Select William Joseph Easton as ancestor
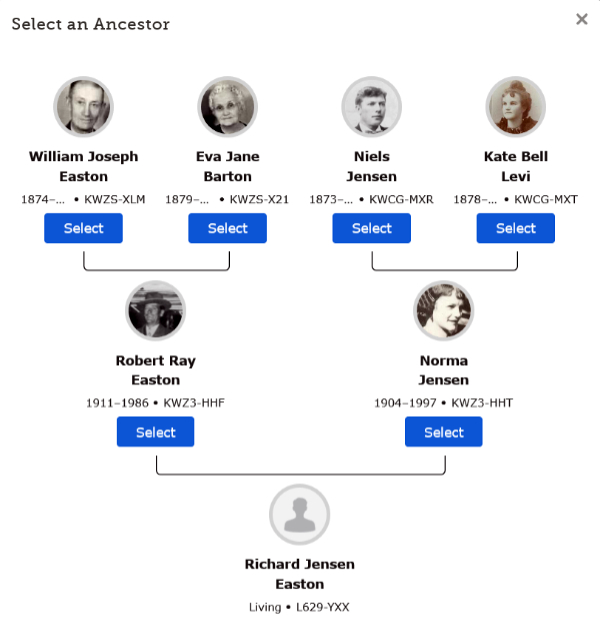 83,228
